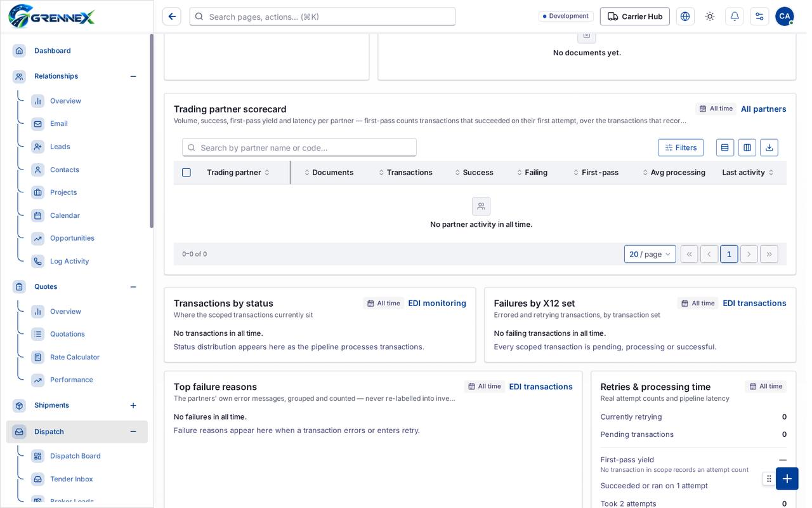Sort by the Last activity column
812x508 pixels.
click(748, 173)
